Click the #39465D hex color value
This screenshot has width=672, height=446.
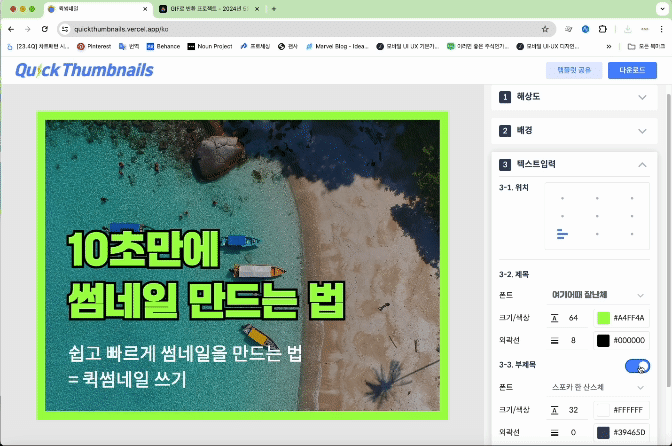(x=629, y=433)
